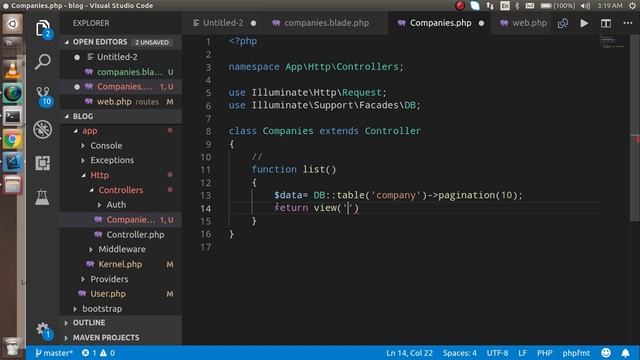This screenshot has height=360, width=640.
Task: Open Kernel.php in the file tree
Action: click(x=121, y=264)
